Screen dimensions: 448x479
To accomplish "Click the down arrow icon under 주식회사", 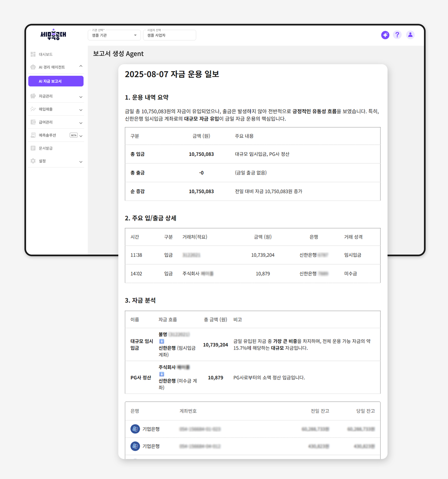I will (x=162, y=374).
